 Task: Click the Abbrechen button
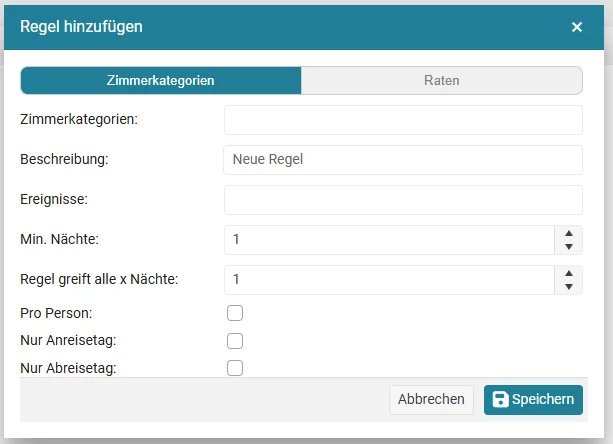tap(431, 399)
